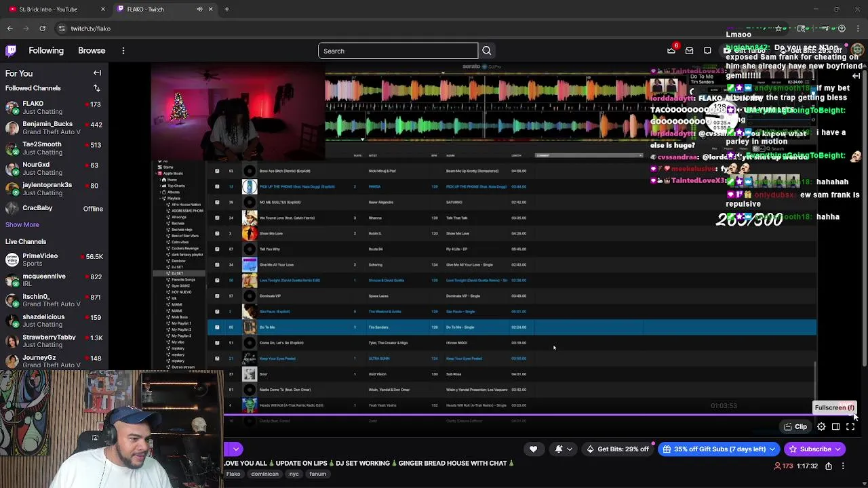
Task: Open the three-dot more menu beside Browse
Action: tap(123, 51)
